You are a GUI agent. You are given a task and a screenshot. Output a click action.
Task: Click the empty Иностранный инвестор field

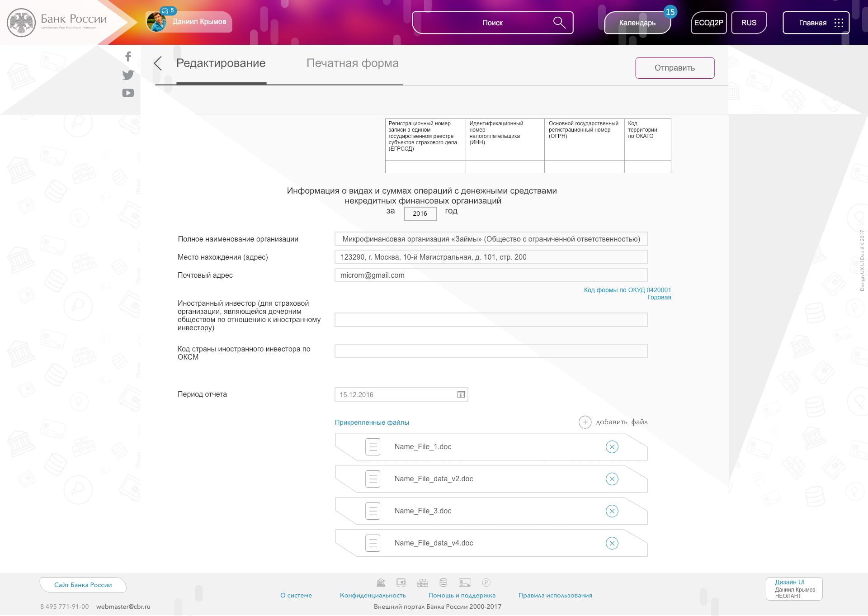click(x=491, y=320)
